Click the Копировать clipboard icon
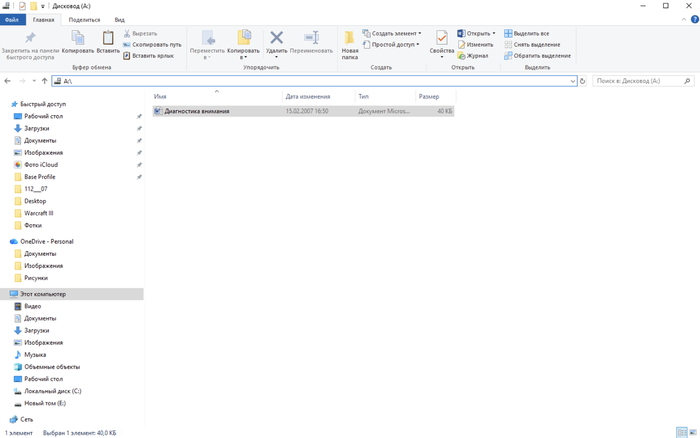The height and width of the screenshot is (438, 700). click(78, 38)
